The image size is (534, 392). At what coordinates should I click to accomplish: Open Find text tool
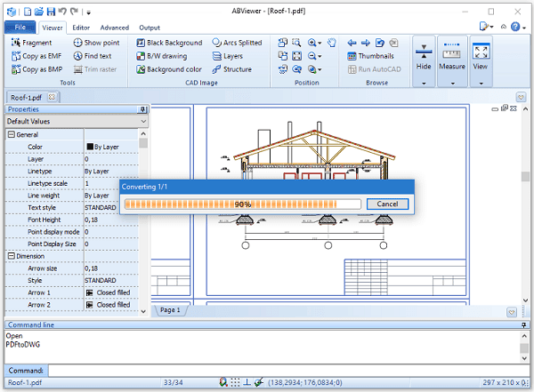[93, 56]
